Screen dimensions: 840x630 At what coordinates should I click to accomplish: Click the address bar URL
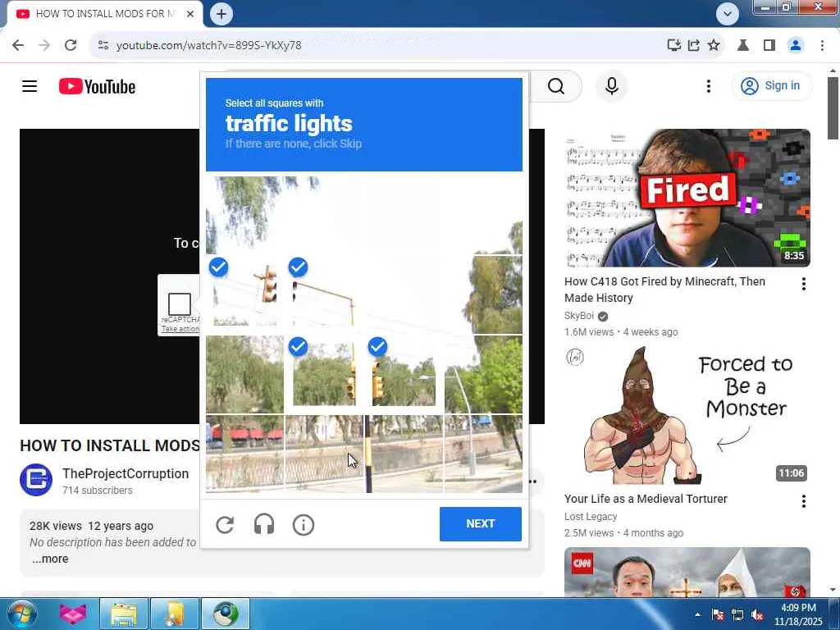click(x=208, y=46)
